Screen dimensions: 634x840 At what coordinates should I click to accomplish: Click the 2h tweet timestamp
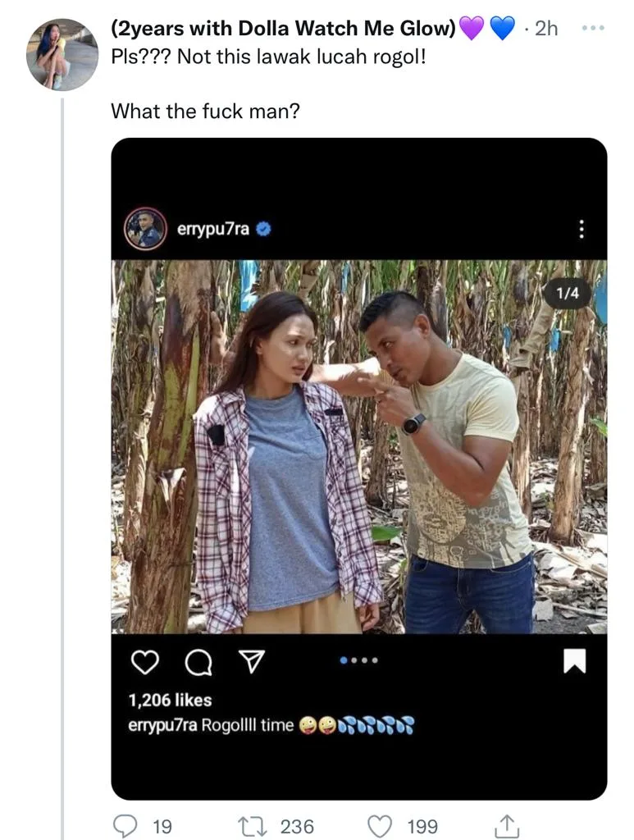pyautogui.click(x=545, y=29)
